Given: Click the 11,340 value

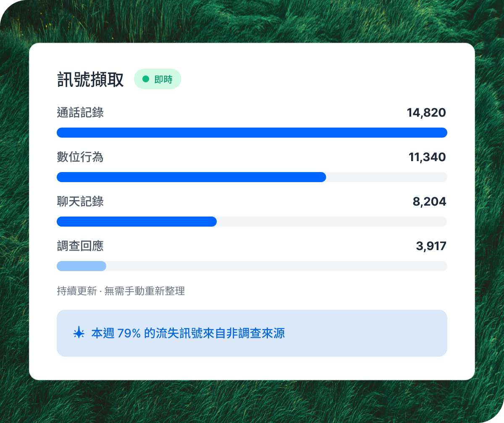Looking at the screenshot, I should coord(427,157).
